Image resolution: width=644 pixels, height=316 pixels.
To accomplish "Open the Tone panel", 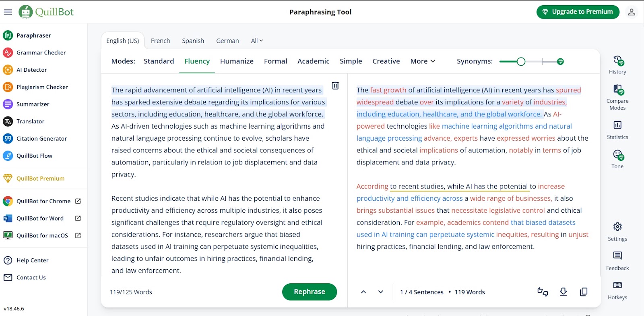I will [617, 159].
